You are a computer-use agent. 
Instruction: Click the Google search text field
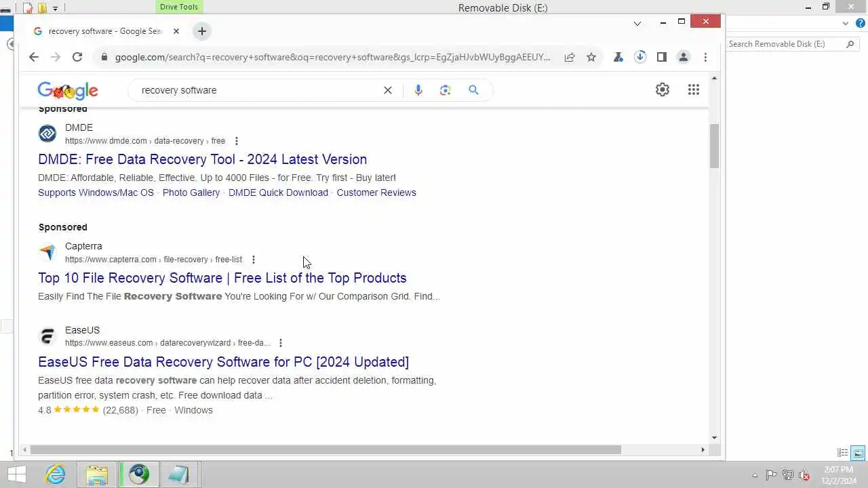258,90
